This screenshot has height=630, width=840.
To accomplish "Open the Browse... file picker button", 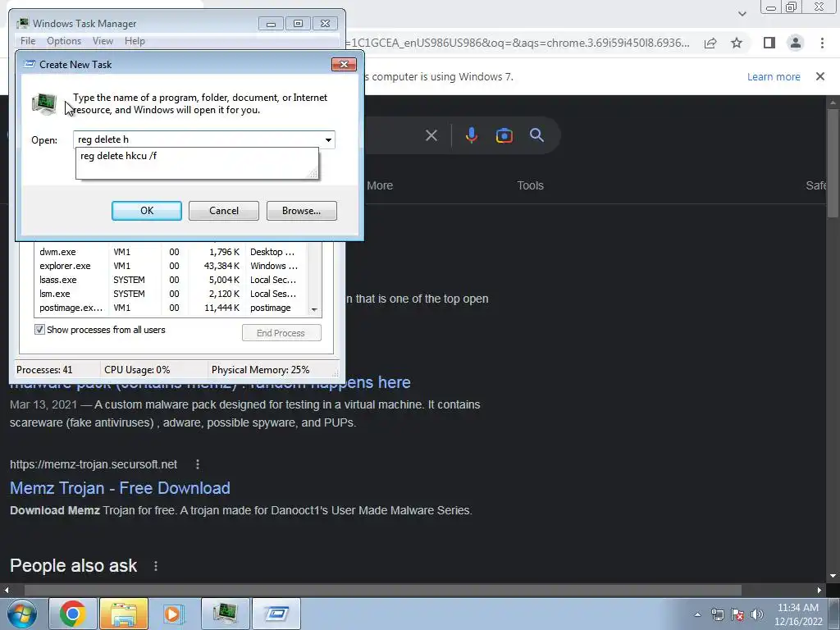I will (301, 211).
